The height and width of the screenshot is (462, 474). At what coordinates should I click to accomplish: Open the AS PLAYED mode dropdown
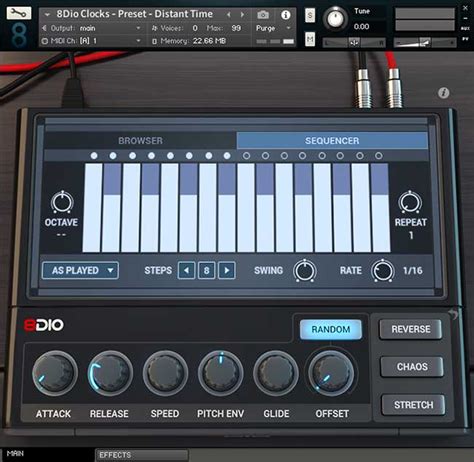[x=80, y=270]
